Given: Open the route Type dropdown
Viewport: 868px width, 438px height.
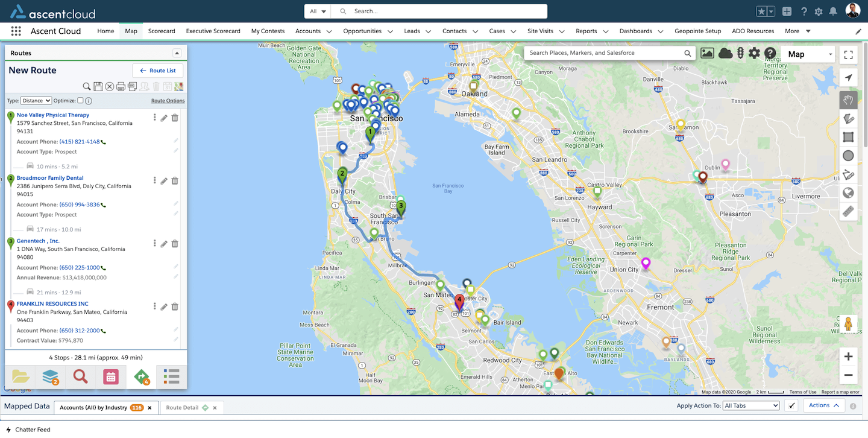Looking at the screenshot, I should [36, 101].
